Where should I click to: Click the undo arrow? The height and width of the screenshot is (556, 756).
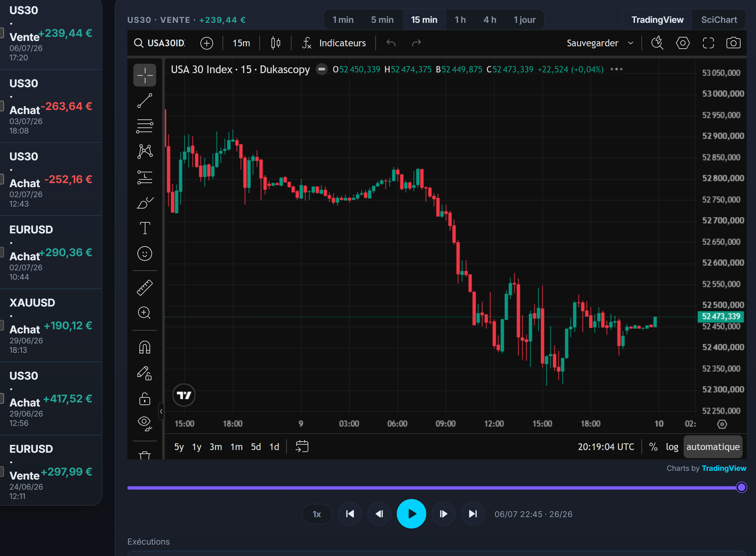(x=391, y=43)
